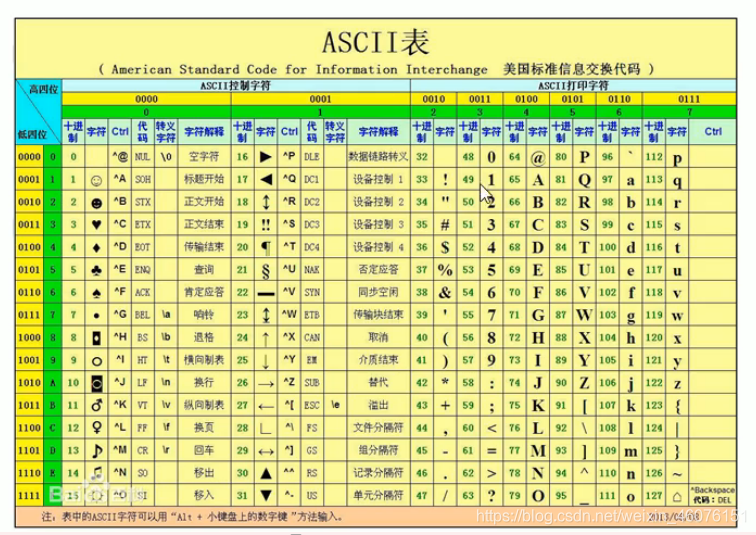Click the 'NAK' code cell
The width and height of the screenshot is (756, 535).
click(312, 270)
